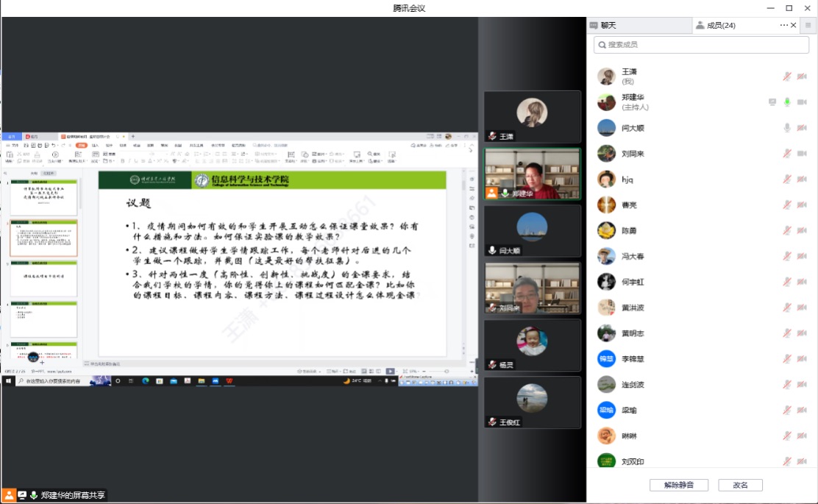The height and width of the screenshot is (504, 818).
Task: Click the microphone icon for 闫大顺
Action: click(787, 128)
